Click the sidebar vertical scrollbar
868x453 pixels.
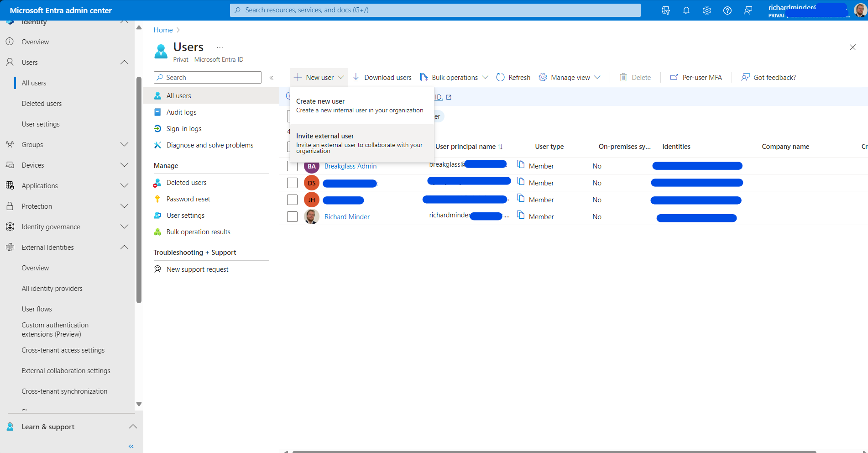(x=139, y=190)
